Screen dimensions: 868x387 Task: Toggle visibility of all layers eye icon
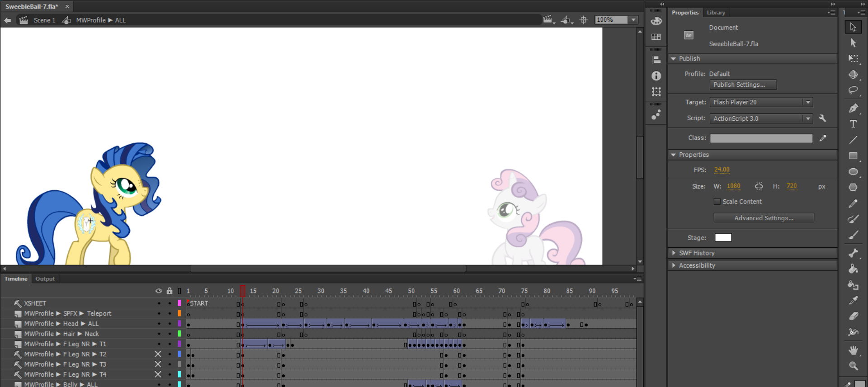click(x=159, y=291)
